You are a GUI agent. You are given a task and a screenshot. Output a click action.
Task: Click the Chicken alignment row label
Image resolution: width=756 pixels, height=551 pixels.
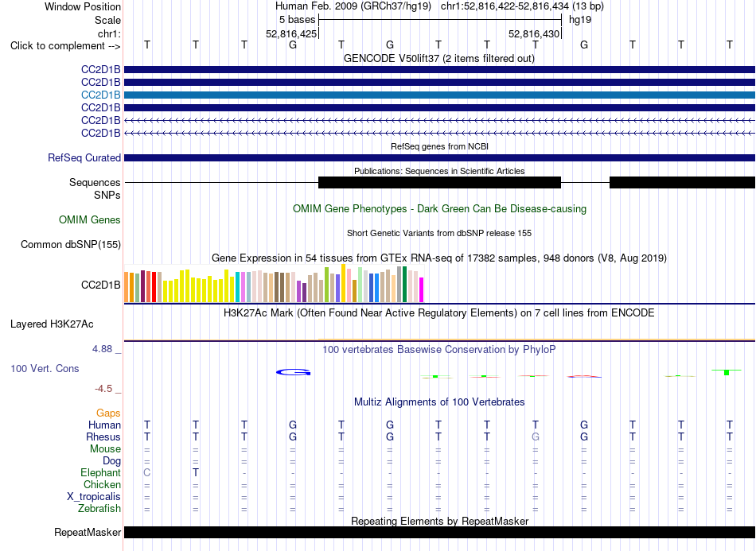click(102, 485)
